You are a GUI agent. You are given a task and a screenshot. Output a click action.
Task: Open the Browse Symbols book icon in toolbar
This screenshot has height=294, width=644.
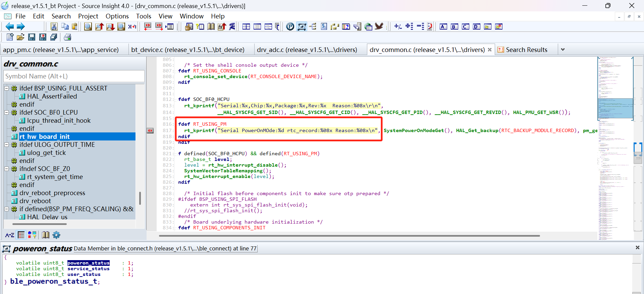pyautogui.click(x=211, y=26)
